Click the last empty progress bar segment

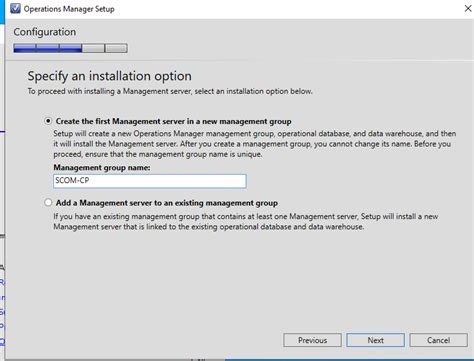(x=116, y=48)
